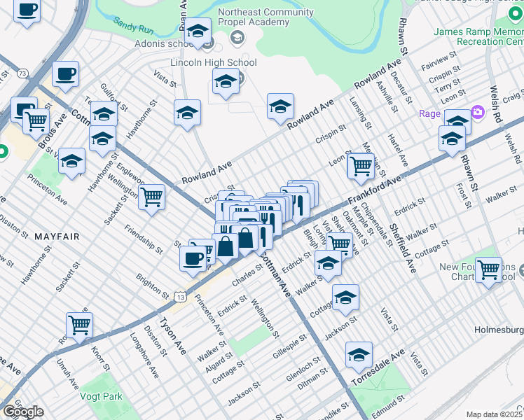Click the route 73 highway shield
Image resolution: width=524 pixels, height=420 pixels.
22,73
